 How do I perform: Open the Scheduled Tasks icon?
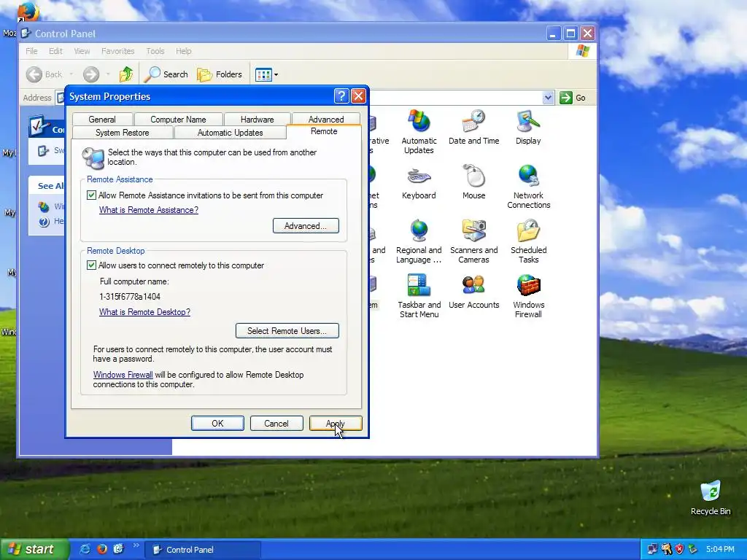point(528,241)
